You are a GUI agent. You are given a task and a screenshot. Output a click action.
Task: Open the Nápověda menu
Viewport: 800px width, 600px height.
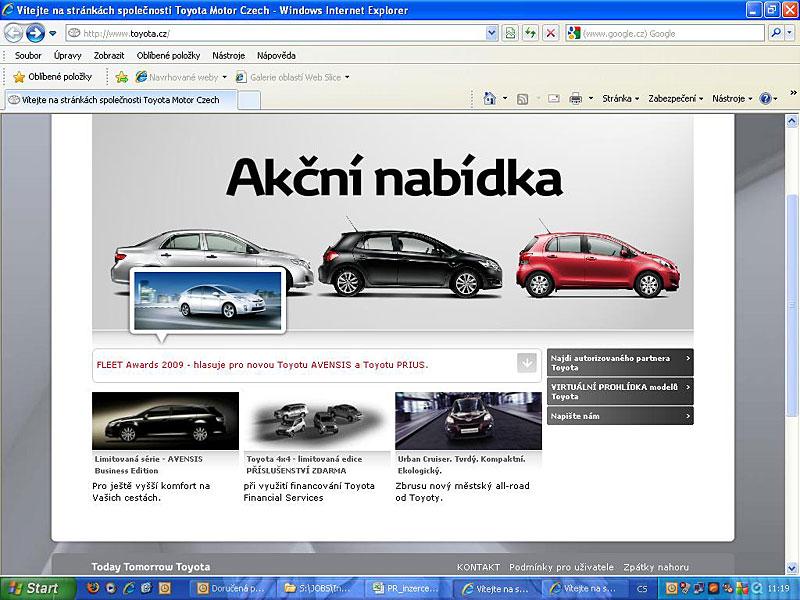276,56
